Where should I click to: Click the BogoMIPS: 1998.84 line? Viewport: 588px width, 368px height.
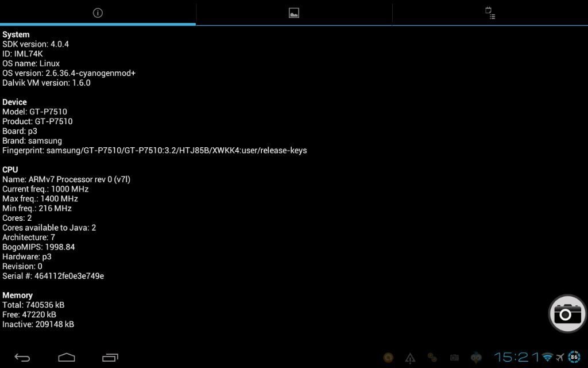(x=38, y=247)
